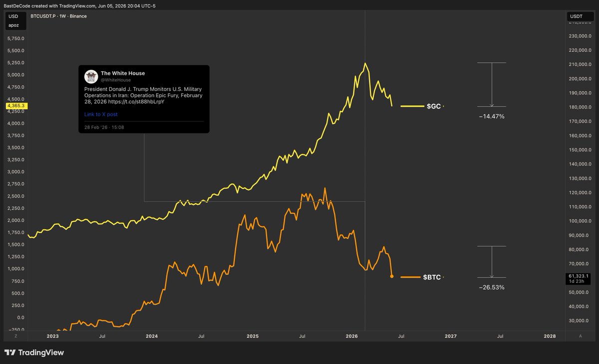The width and height of the screenshot is (599, 364).
Task: Click the 2028 label on time axis
Action: point(550,337)
